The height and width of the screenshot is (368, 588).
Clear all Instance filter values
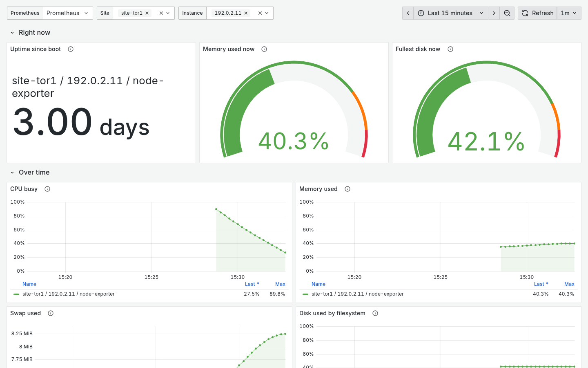(x=260, y=13)
